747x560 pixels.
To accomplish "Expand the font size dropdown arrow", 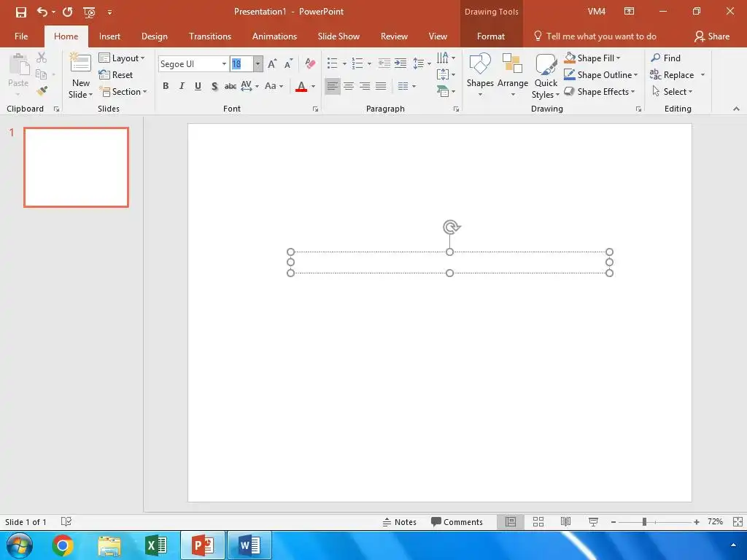I will (x=258, y=64).
